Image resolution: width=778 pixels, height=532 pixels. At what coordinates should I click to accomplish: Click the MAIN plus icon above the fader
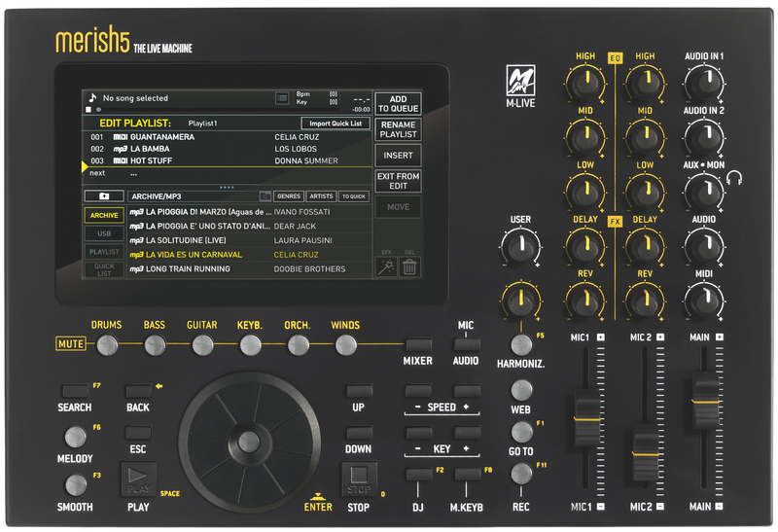pyautogui.click(x=720, y=337)
